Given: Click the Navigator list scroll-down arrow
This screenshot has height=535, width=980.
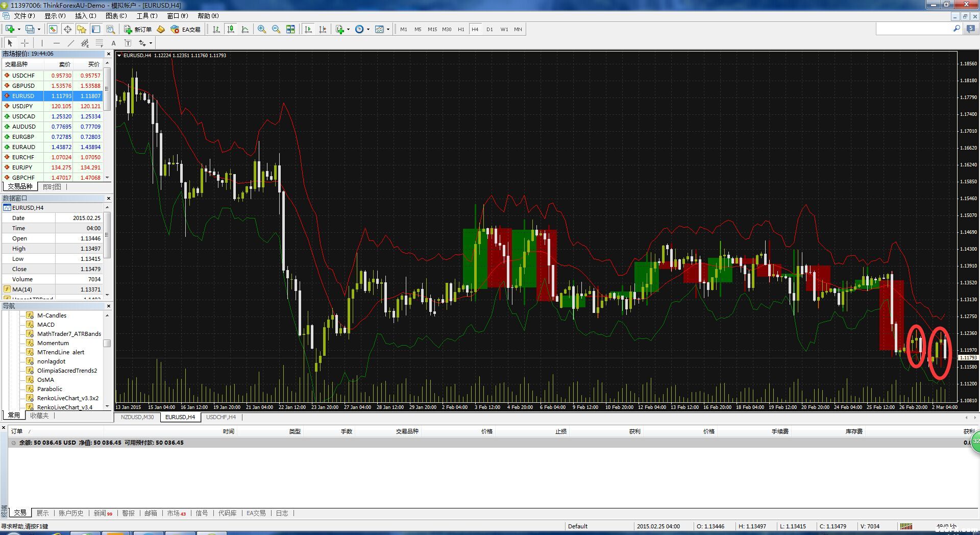Looking at the screenshot, I should coord(107,407).
